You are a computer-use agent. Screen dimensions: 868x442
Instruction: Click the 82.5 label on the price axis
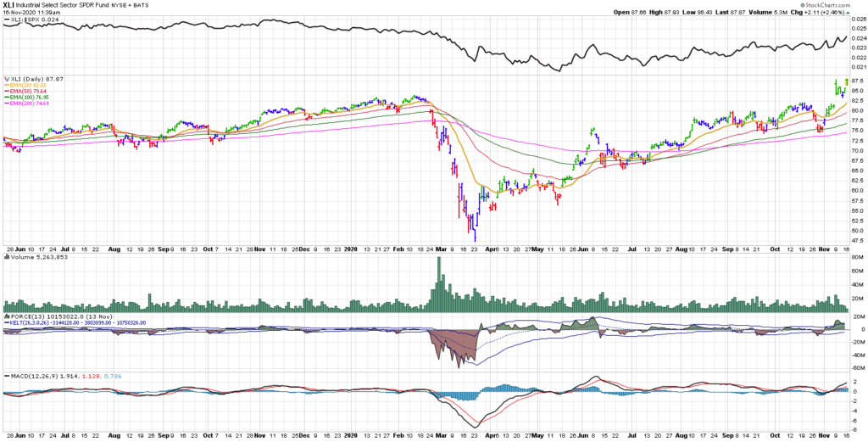pyautogui.click(x=857, y=100)
